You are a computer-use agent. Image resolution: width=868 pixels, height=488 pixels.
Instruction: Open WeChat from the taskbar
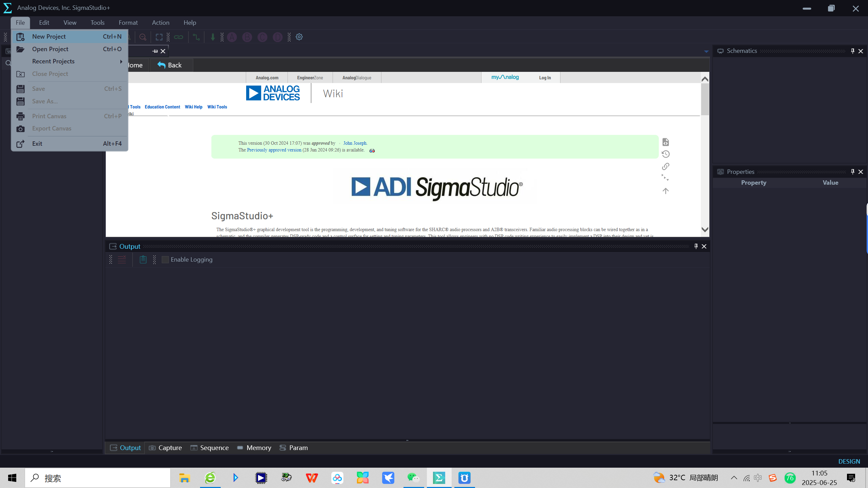coord(414,478)
